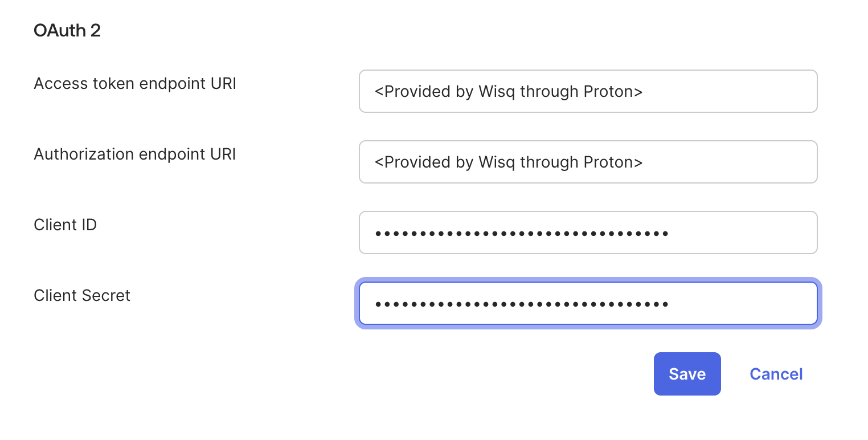Screen dimensions: 868x440
Task: Click the "Access token endpoint URI" label
Action: (135, 84)
